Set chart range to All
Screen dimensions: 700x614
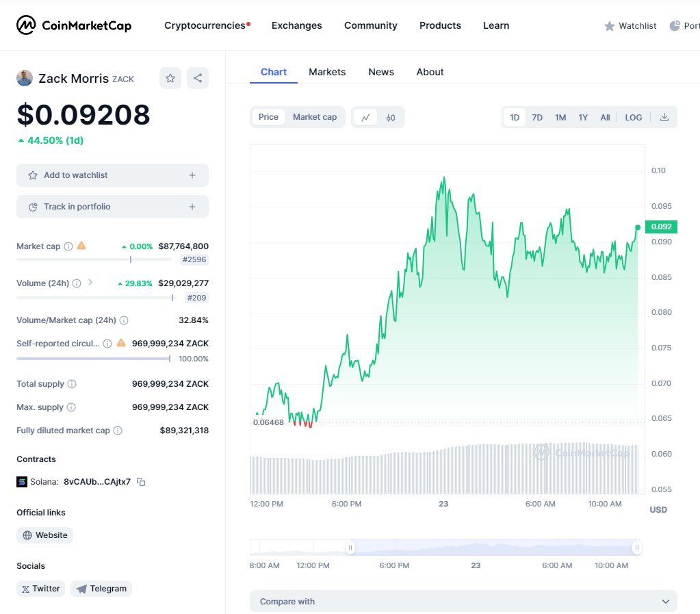pos(605,118)
